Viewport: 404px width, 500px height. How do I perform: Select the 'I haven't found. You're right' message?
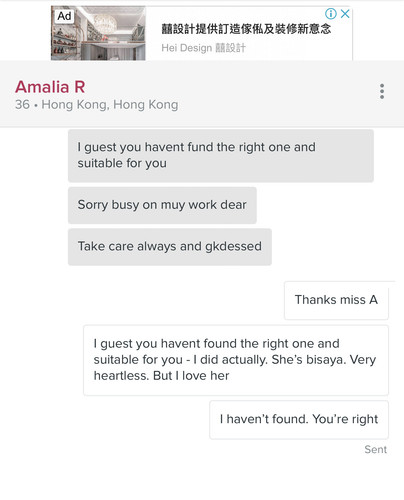(299, 420)
